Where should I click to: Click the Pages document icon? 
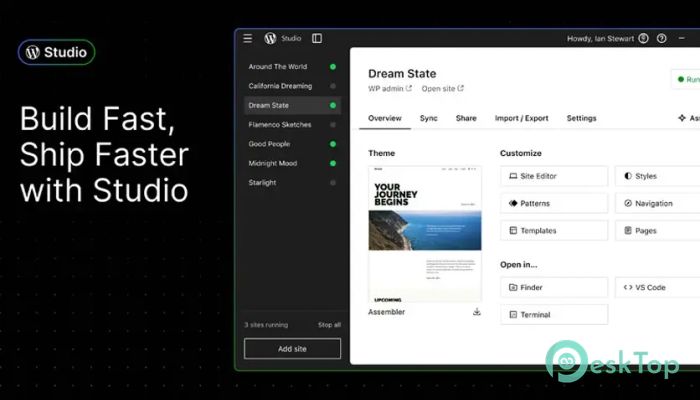[628, 231]
